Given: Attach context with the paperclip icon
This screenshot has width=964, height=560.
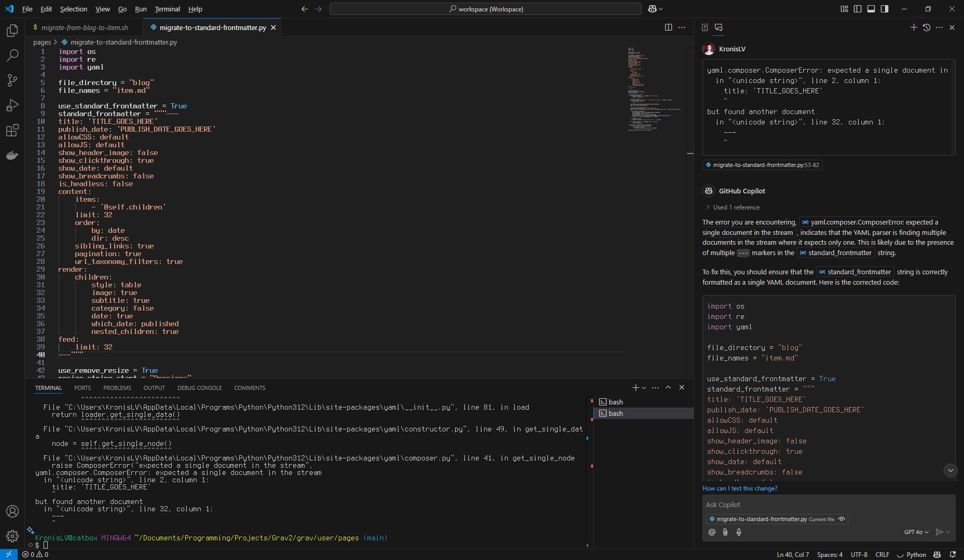Looking at the screenshot, I should click(725, 532).
